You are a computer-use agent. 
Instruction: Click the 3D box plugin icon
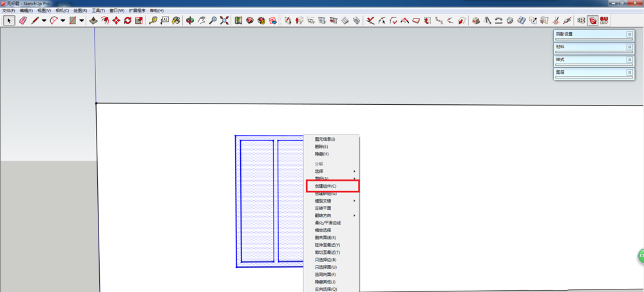coord(476,21)
